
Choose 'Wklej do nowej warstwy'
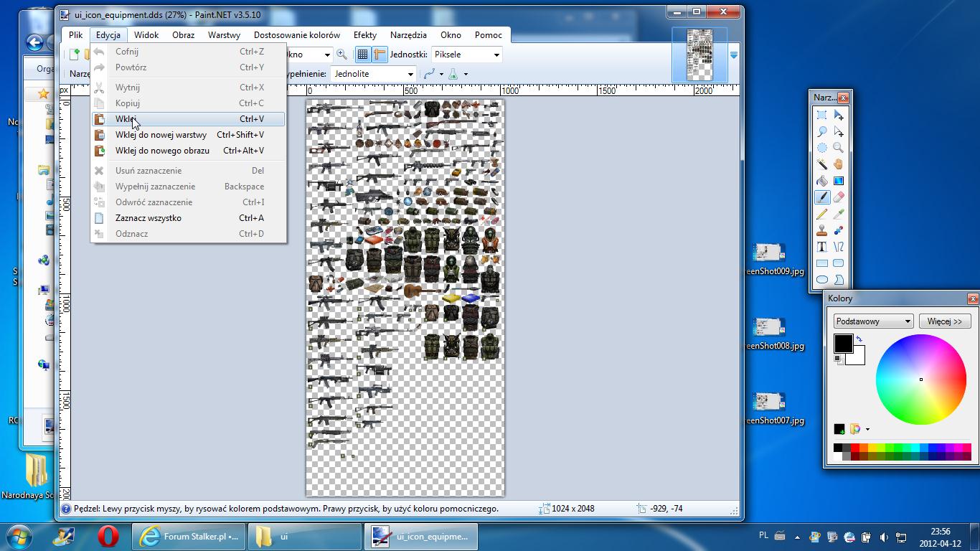(189, 135)
